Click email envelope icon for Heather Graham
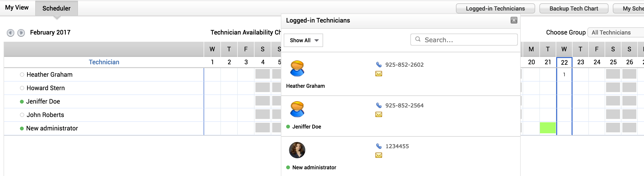Screen dimensions: 644x176 [379, 74]
